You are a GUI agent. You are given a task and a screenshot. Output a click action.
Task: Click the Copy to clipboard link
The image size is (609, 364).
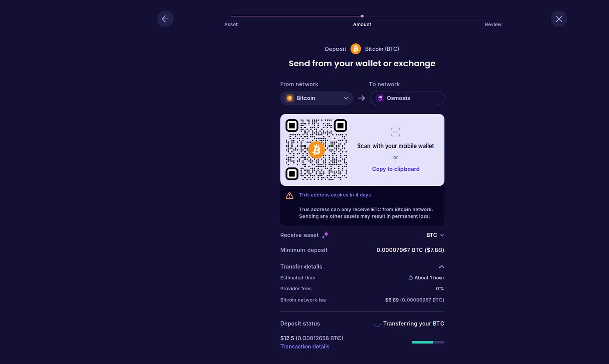pos(395,168)
